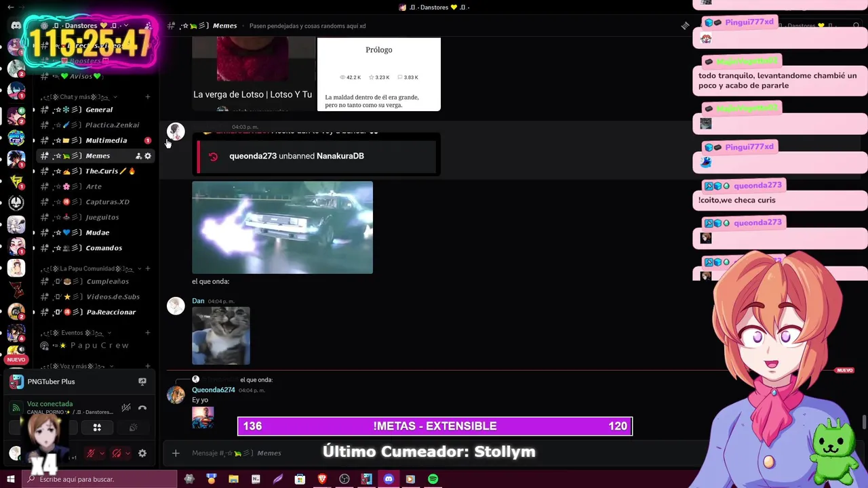Screen dimensions: 868x488
Task: Open Voz conectada voice channel details
Action: [50, 404]
